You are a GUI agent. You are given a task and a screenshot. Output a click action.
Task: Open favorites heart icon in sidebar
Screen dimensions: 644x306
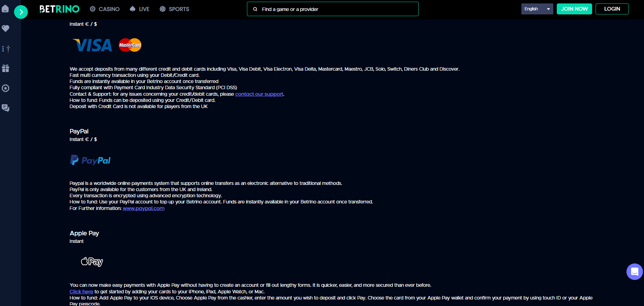click(5, 28)
